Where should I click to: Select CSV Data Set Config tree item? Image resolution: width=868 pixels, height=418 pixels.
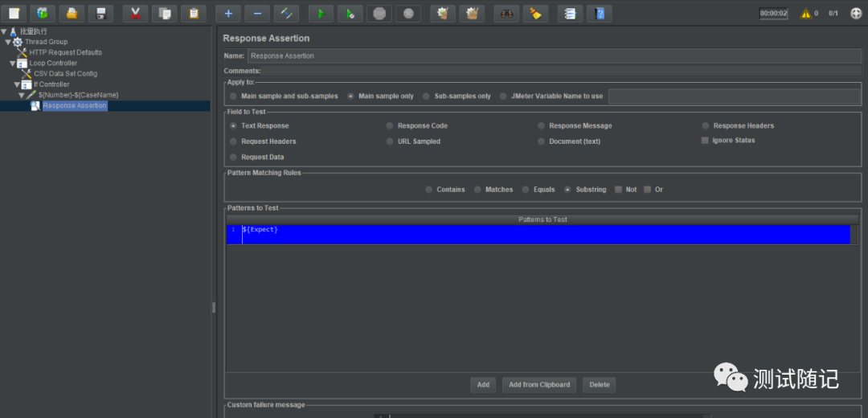(65, 74)
